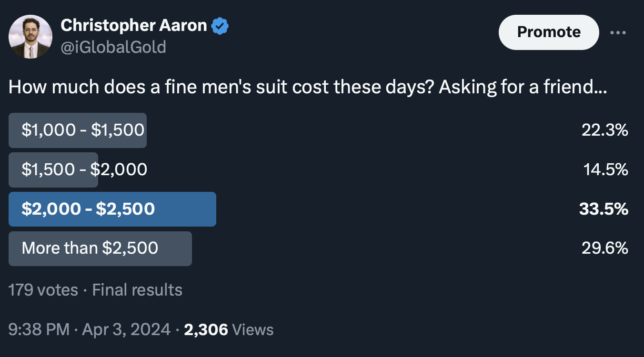Open the @iGlobalGold handle link
The width and height of the screenshot is (644, 357).
113,47
